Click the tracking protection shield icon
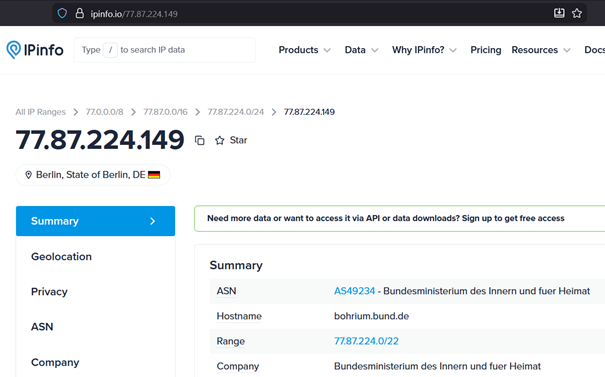 click(62, 14)
